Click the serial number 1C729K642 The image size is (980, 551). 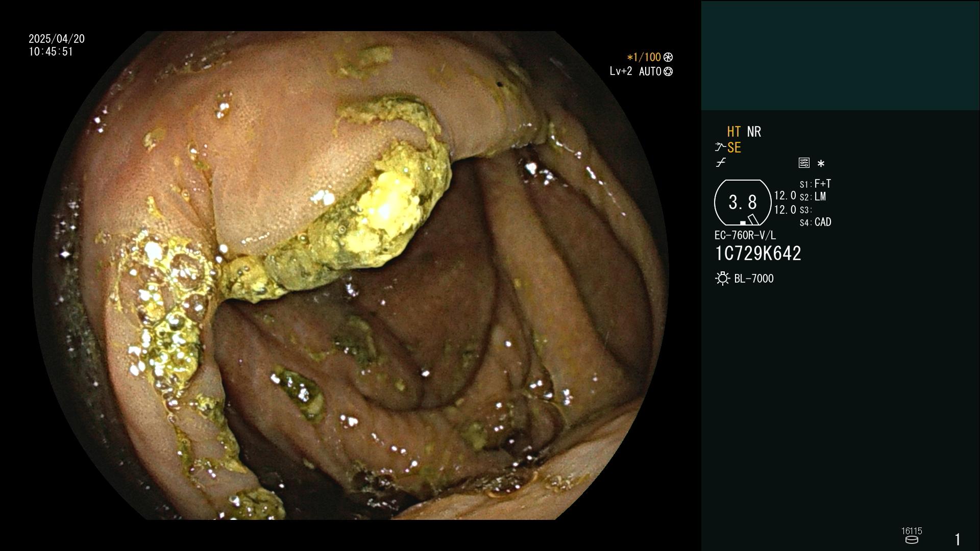pos(758,254)
